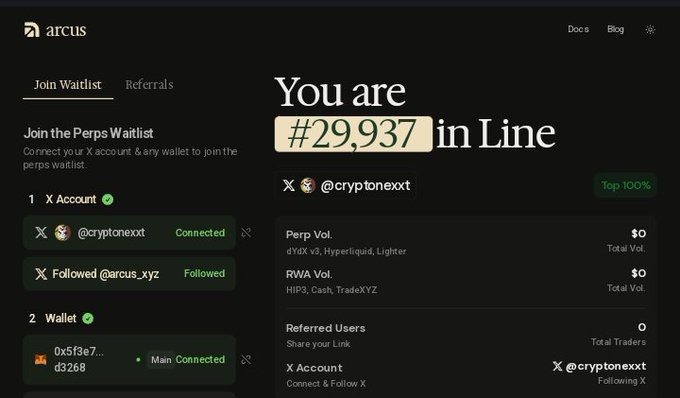Click the X logo beside the large @cryptonexxt handle

pos(289,186)
